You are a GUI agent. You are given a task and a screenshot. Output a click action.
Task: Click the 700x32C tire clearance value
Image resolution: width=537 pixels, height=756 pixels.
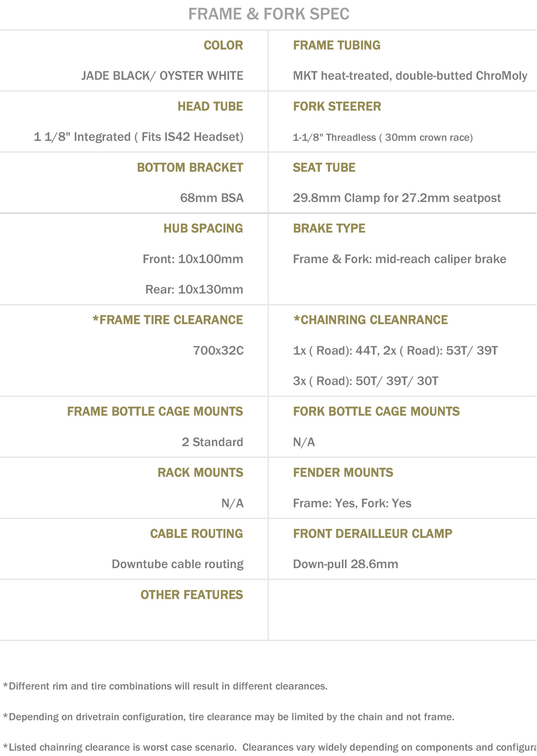(218, 351)
